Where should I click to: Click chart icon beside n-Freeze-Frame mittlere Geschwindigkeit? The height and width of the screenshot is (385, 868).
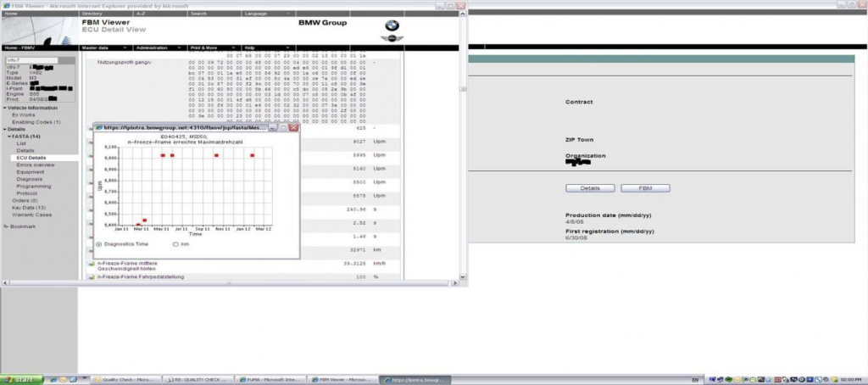(x=91, y=264)
